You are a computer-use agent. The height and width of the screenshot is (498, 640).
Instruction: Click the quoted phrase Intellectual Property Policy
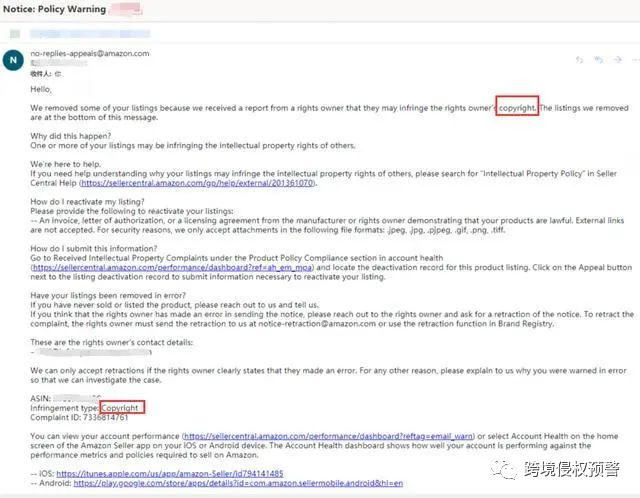click(533, 174)
